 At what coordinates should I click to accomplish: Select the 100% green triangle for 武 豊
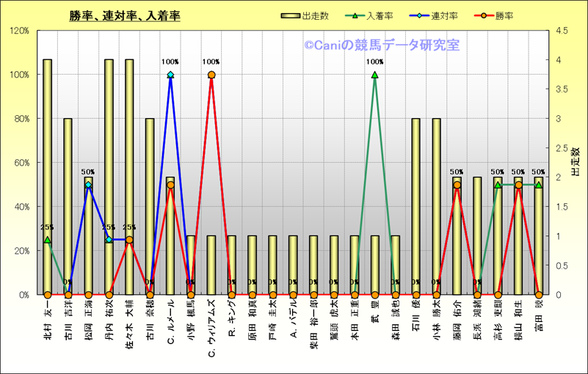(x=375, y=75)
